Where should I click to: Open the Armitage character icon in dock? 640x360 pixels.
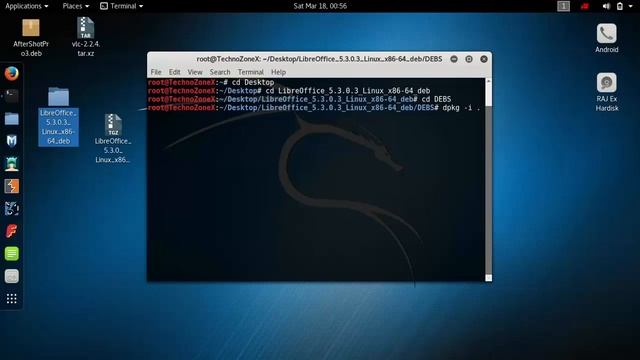pos(11,164)
